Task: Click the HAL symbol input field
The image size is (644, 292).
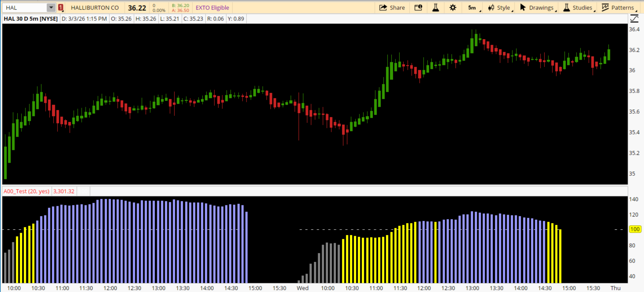Action: click(x=25, y=8)
